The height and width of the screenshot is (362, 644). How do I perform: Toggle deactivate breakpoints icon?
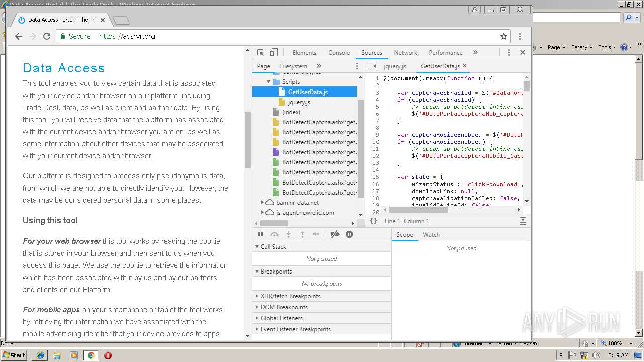(x=335, y=234)
